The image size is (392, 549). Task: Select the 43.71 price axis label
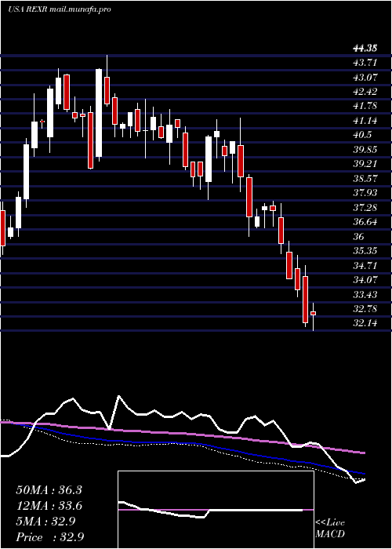click(x=365, y=63)
